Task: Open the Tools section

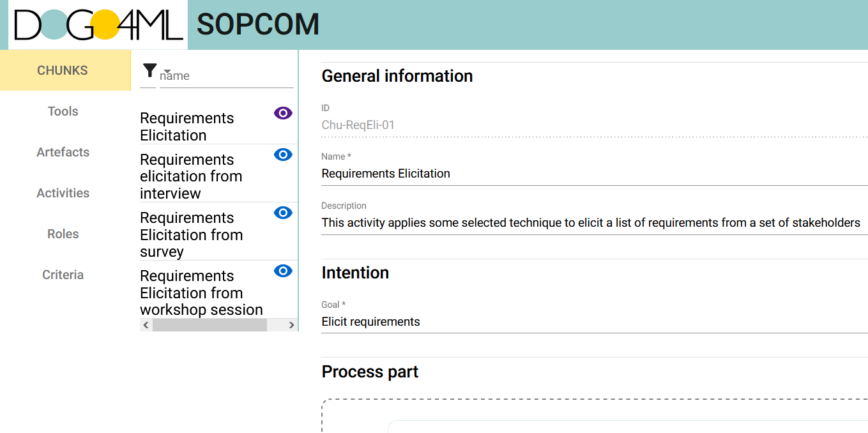Action: pyautogui.click(x=63, y=111)
